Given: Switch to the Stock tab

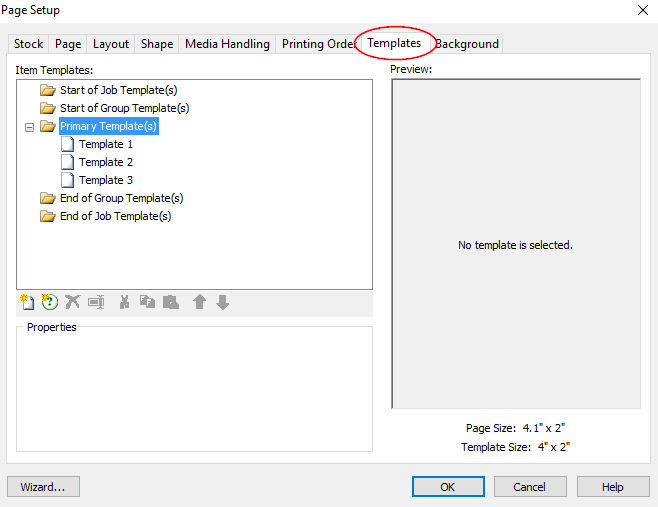Looking at the screenshot, I should point(28,44).
